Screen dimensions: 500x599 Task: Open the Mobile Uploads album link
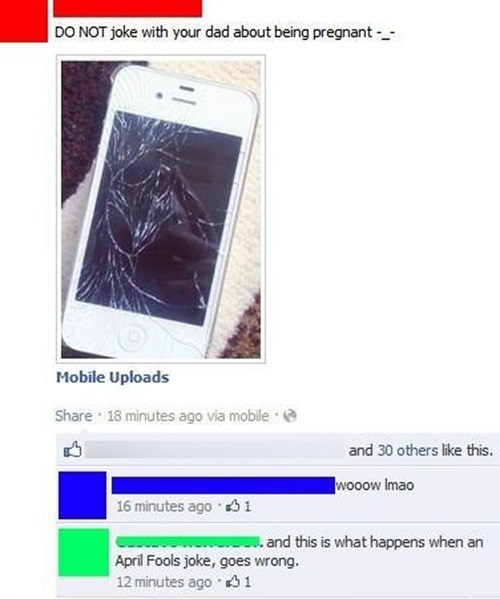(x=112, y=377)
